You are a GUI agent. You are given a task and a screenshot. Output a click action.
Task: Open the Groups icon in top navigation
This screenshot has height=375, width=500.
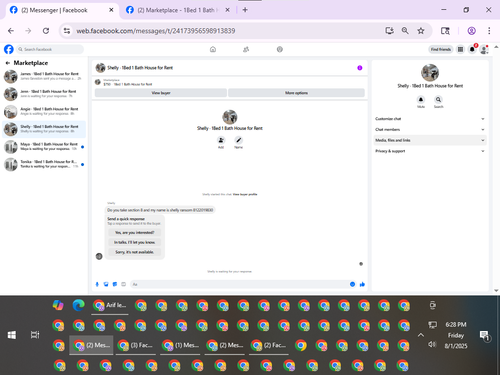point(280,49)
